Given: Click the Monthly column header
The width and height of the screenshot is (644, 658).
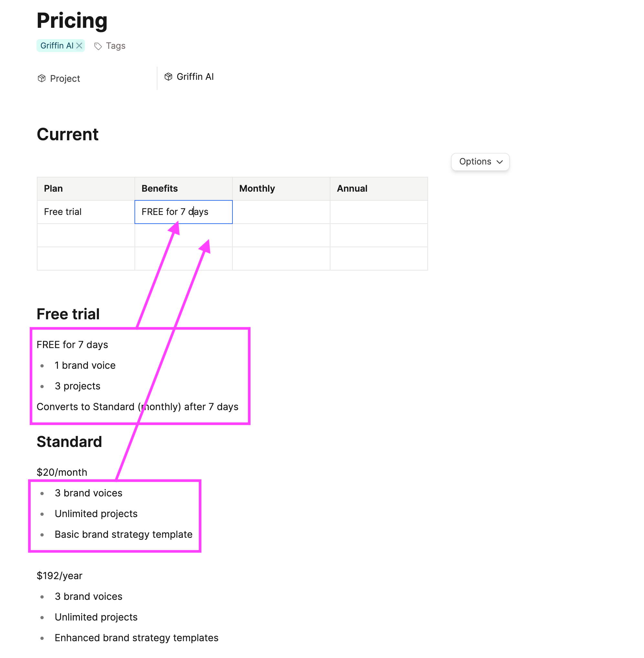Looking at the screenshot, I should (x=281, y=188).
